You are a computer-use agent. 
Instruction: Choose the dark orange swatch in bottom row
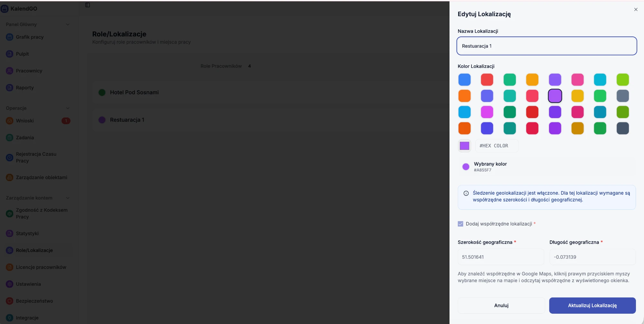(464, 128)
